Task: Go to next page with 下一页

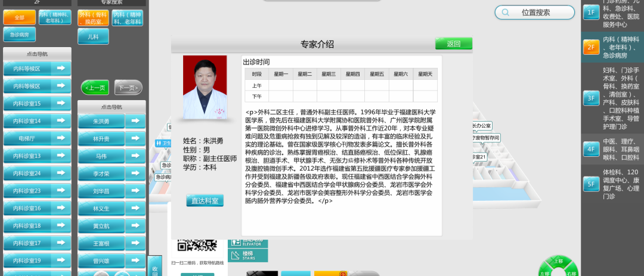Action: pyautogui.click(x=128, y=88)
